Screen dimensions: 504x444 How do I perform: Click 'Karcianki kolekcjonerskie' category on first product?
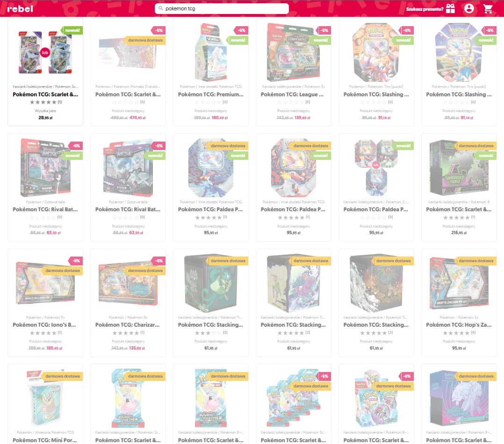point(32,86)
